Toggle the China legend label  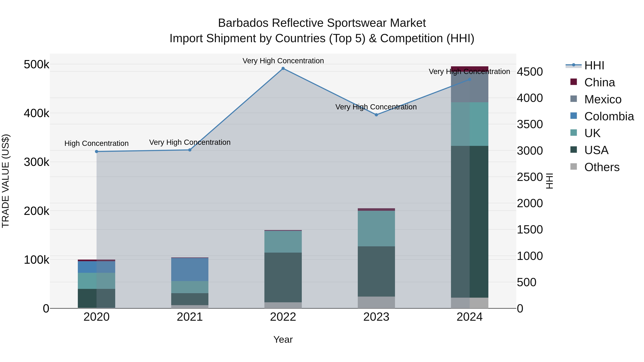tap(599, 82)
